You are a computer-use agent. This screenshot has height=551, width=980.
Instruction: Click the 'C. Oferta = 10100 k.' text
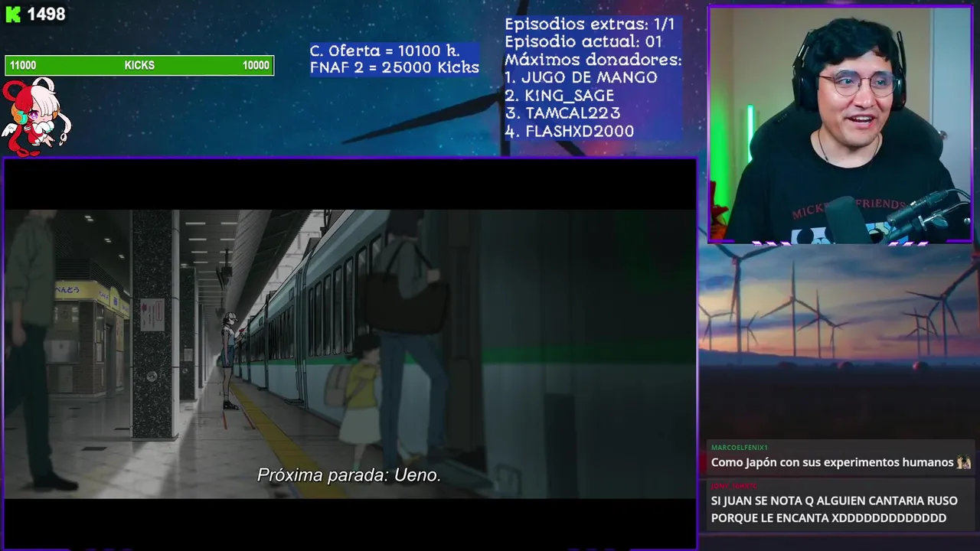(x=384, y=51)
